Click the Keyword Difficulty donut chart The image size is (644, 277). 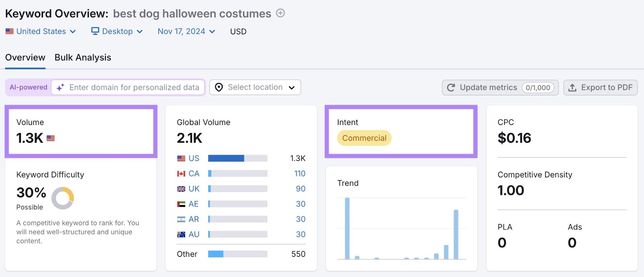click(63, 198)
